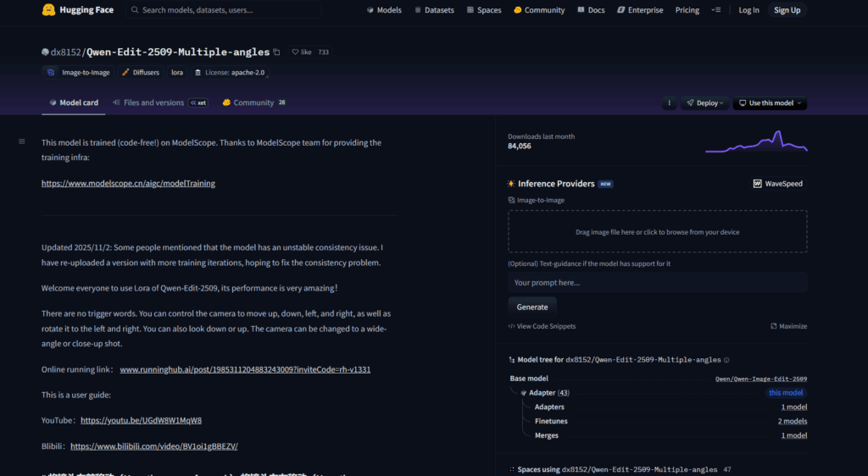The image size is (868, 476).
Task: Click the Diffusers tag
Action: (x=140, y=73)
